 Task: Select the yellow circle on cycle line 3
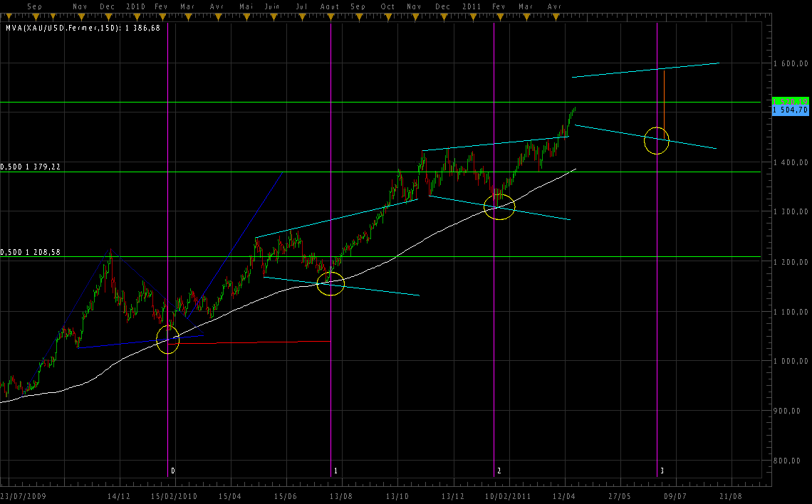[656, 140]
